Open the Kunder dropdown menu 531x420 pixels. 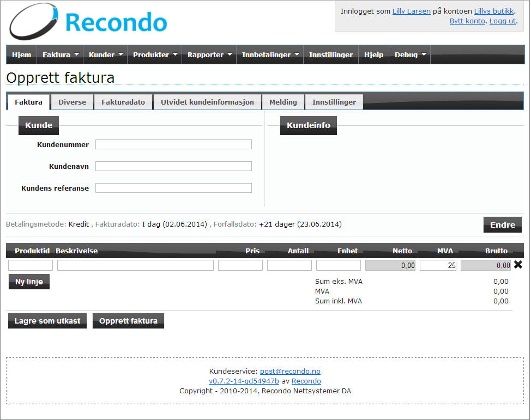click(106, 55)
